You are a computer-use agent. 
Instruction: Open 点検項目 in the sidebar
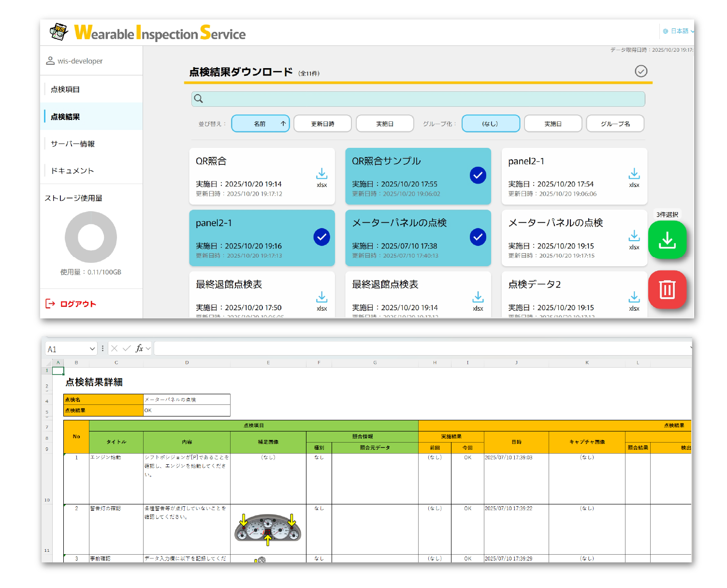click(65, 89)
